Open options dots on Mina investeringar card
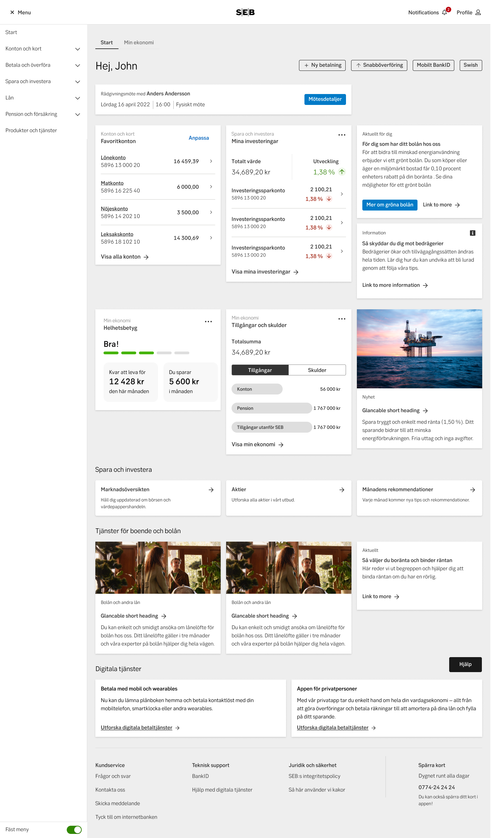This screenshot has width=504, height=838. 342,135
